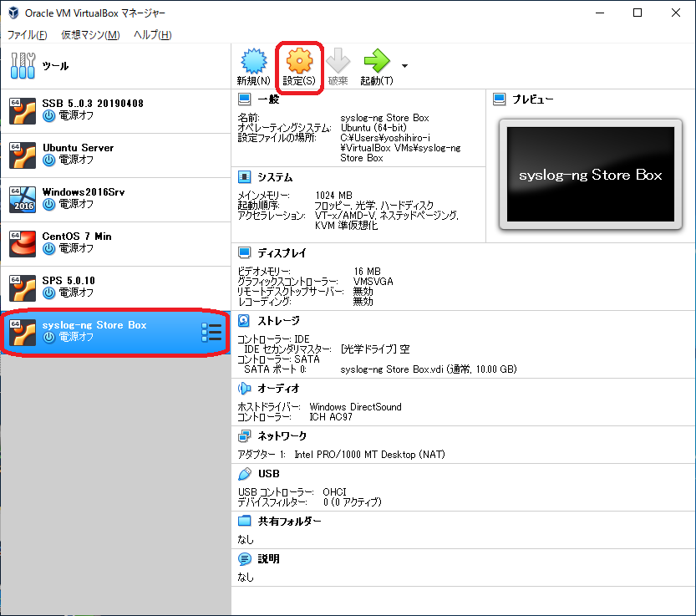Open the 共有フォルダー settings header link
The image size is (696, 616).
tap(289, 521)
